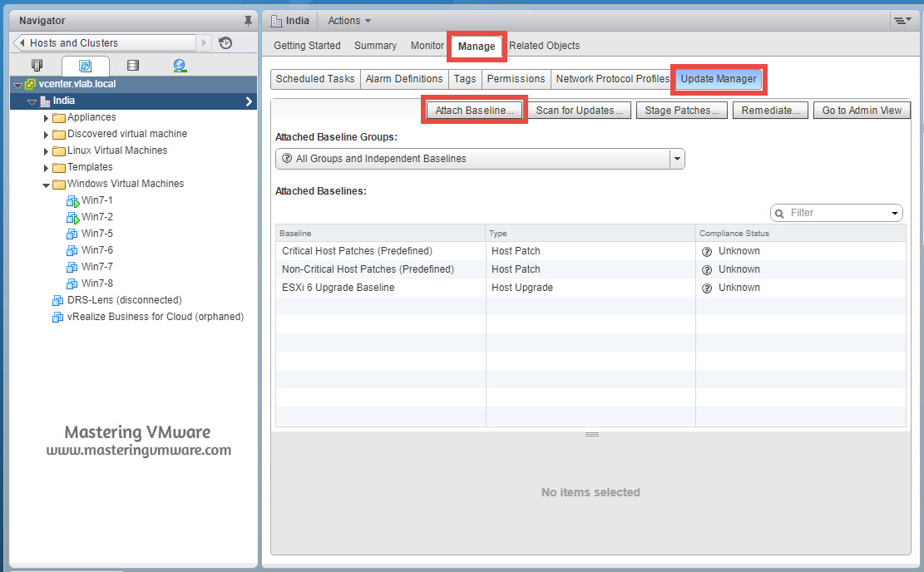The height and width of the screenshot is (572, 924).
Task: Open the Actions dropdown menu
Action: (x=349, y=21)
